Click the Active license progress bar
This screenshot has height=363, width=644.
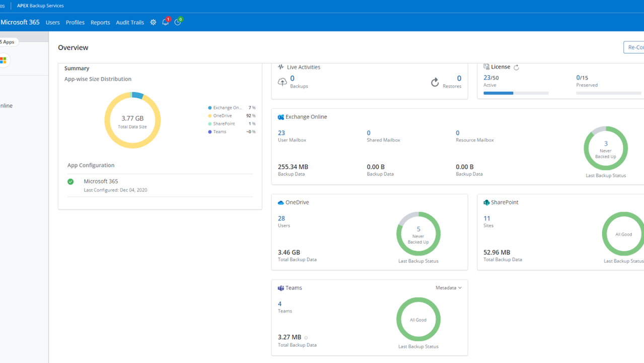pyautogui.click(x=516, y=93)
